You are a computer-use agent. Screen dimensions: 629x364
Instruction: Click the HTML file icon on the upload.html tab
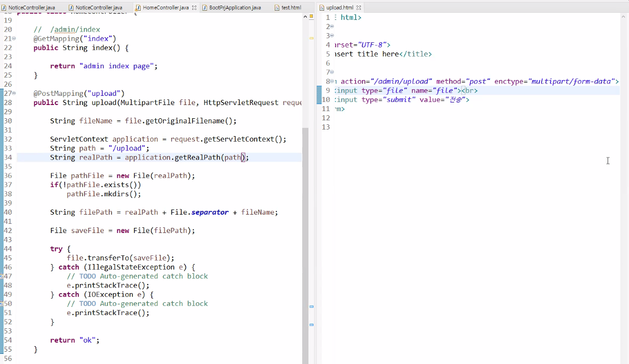pos(322,8)
